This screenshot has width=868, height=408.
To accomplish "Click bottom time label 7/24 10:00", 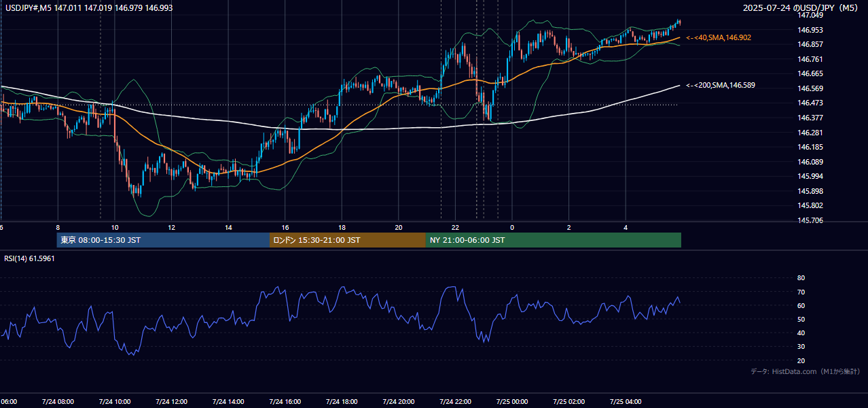I will [114, 401].
